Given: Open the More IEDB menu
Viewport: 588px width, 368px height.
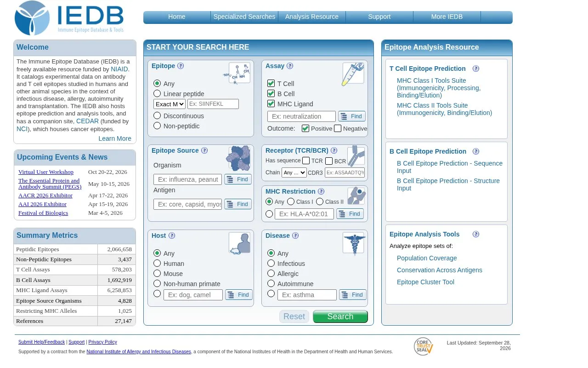Looking at the screenshot, I should point(447,17).
